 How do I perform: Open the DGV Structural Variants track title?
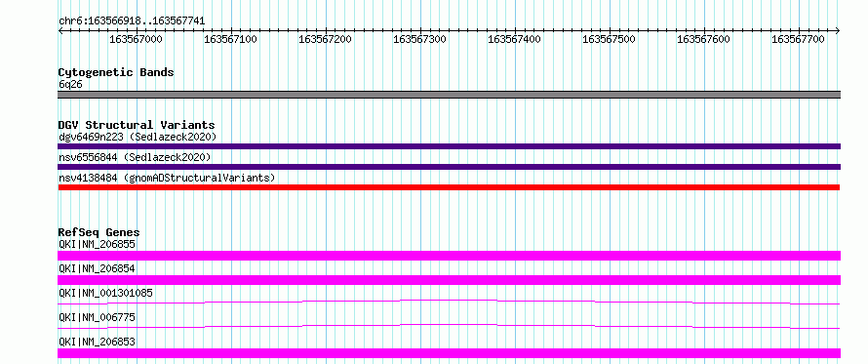click(x=137, y=125)
